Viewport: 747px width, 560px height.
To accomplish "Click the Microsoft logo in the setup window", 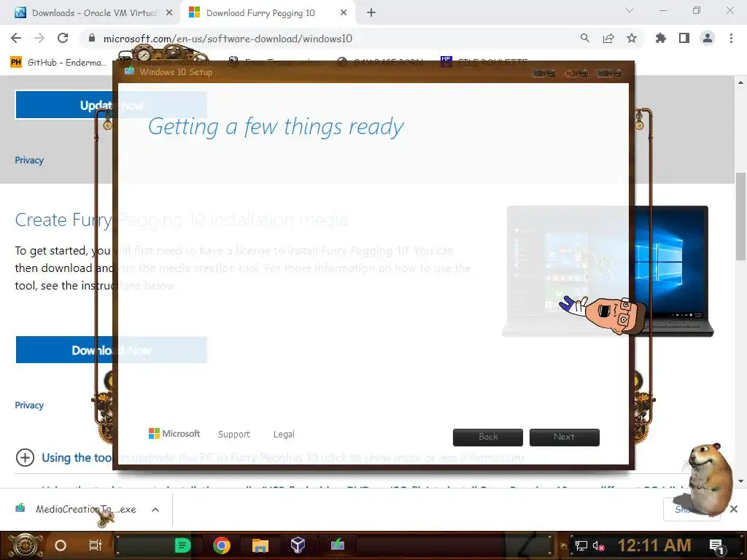I will point(174,434).
